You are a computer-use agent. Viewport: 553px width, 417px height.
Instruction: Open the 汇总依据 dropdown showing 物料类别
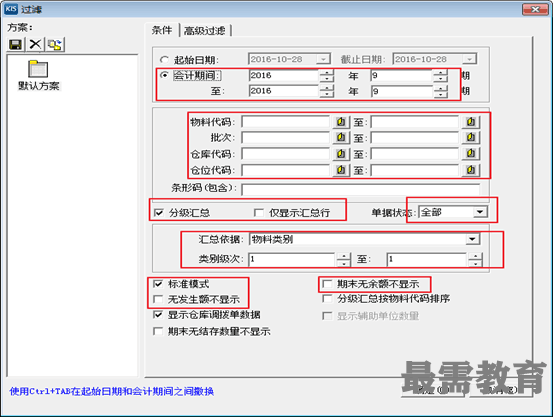point(472,239)
